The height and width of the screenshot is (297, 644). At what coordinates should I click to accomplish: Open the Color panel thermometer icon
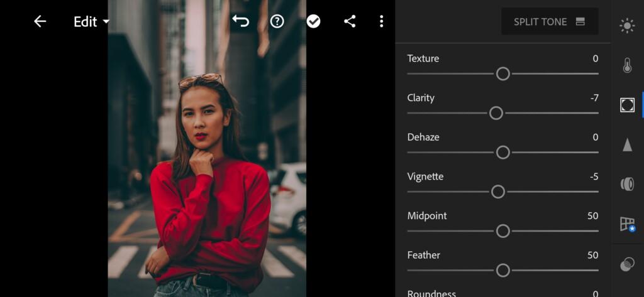(627, 65)
